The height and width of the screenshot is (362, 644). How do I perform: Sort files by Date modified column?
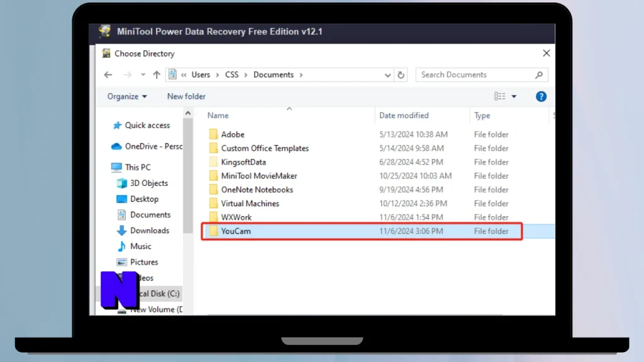(x=404, y=116)
